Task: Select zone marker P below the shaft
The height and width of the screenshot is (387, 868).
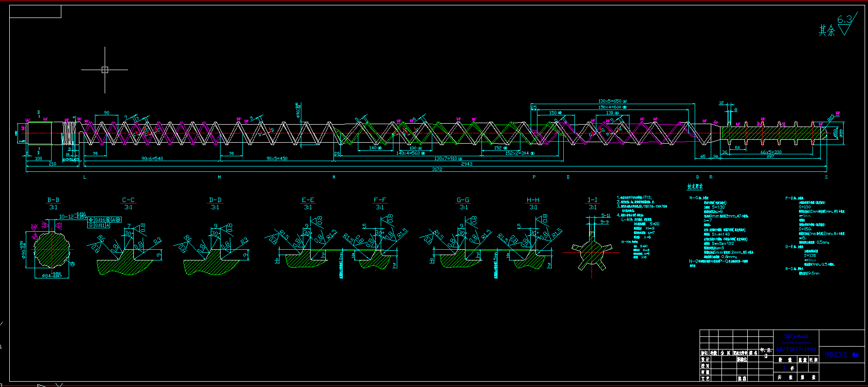Action: pos(534,177)
